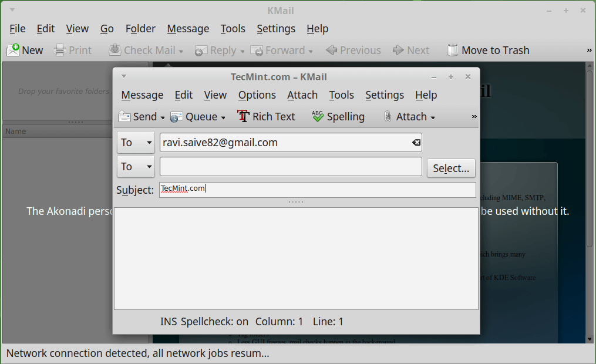
Task: Open the Edit menu in main window
Action: [46, 29]
